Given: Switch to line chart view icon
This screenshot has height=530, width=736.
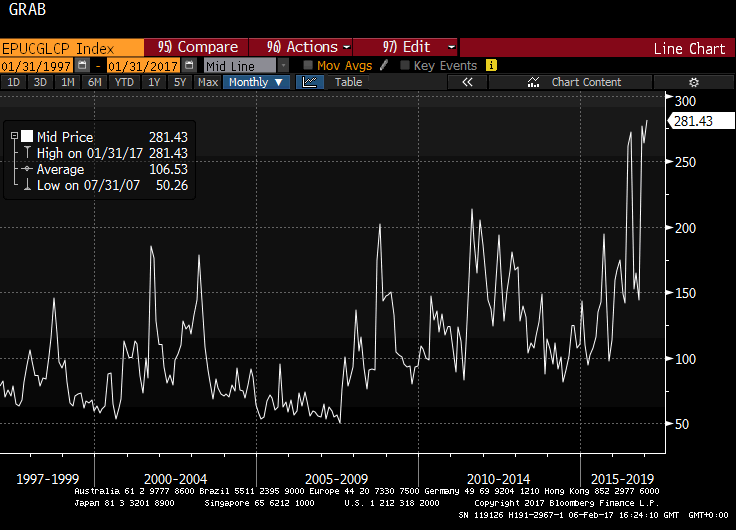Looking at the screenshot, I should tap(310, 82).
